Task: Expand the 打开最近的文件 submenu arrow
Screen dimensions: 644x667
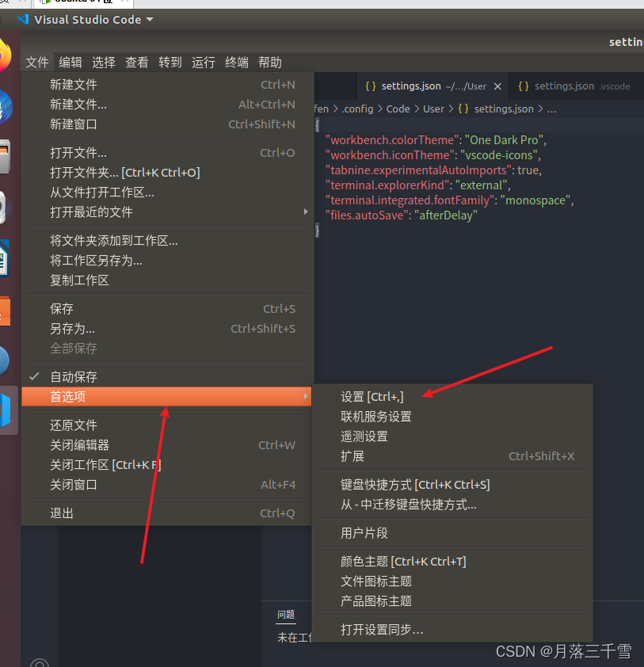Action: pyautogui.click(x=305, y=212)
